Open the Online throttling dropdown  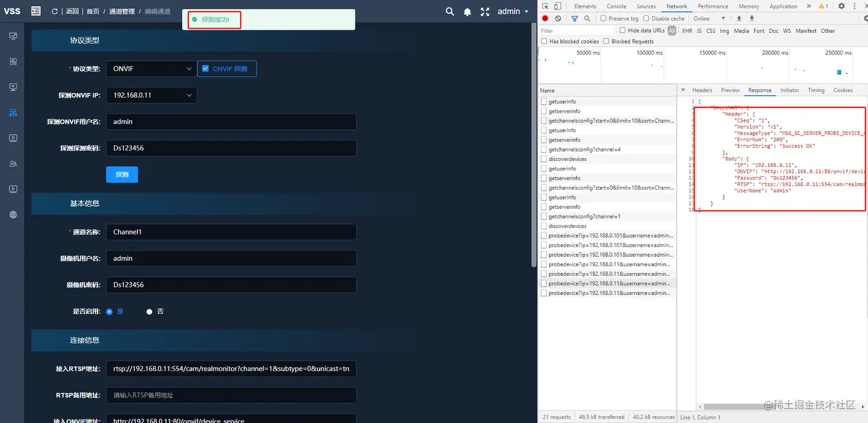(x=709, y=18)
